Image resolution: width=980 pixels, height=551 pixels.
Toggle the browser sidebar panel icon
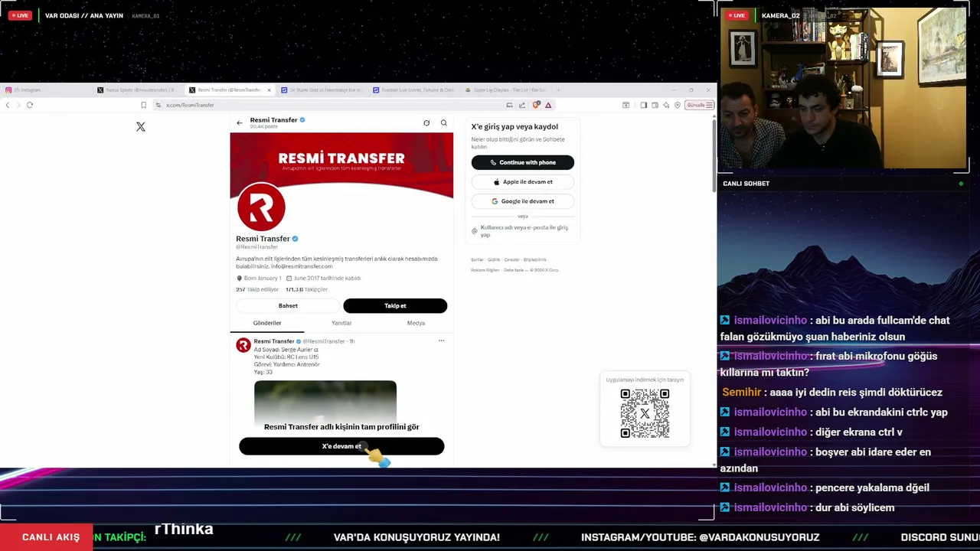(x=644, y=105)
